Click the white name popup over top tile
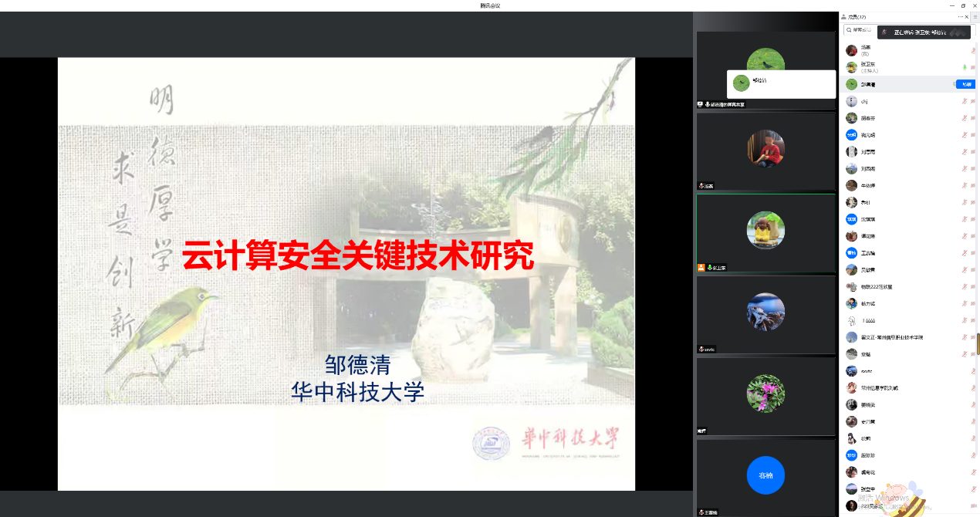 click(x=781, y=84)
